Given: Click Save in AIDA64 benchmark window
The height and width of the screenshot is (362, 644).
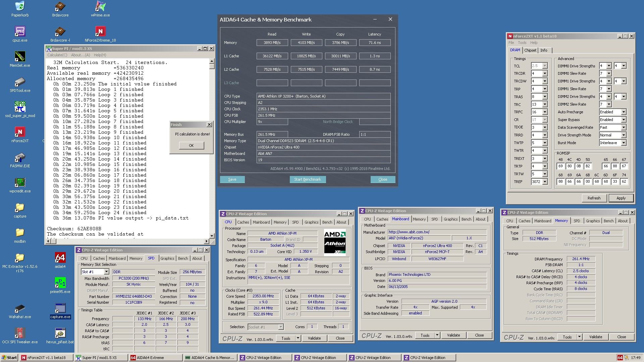Looking at the screenshot, I should click(x=232, y=179).
